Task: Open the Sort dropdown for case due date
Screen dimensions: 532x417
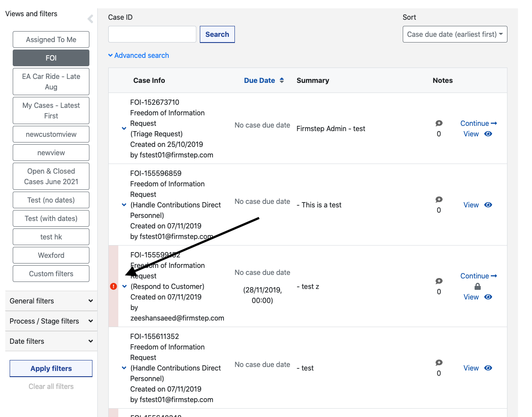Action: [x=454, y=34]
